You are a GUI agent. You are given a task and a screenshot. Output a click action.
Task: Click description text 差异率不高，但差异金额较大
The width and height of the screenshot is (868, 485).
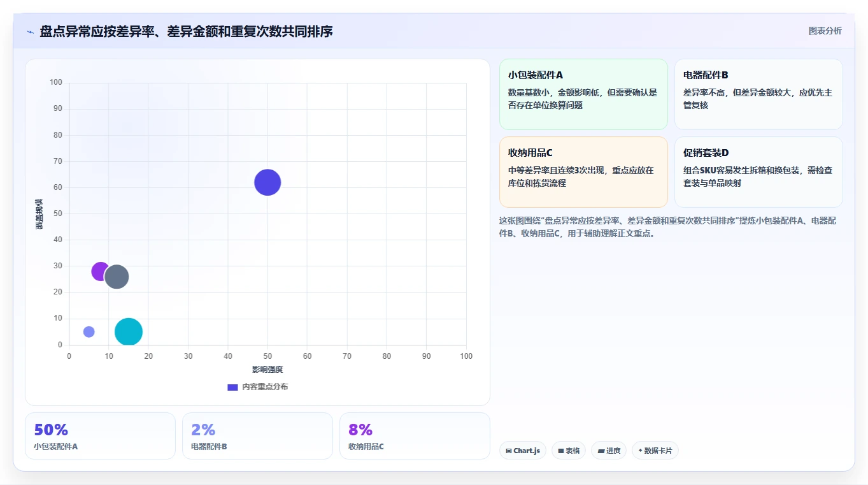(758, 99)
